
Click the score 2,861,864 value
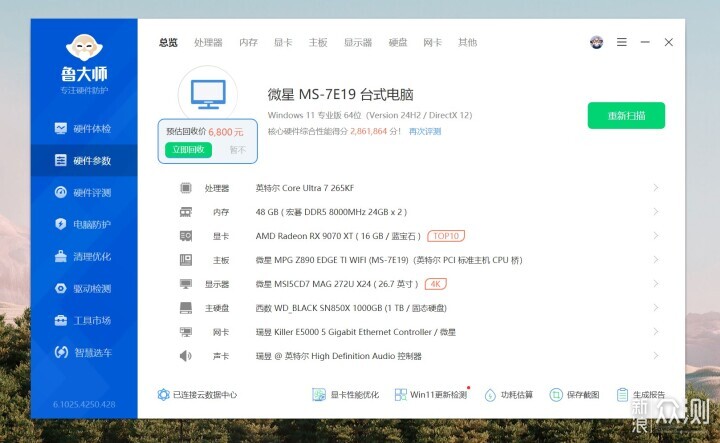(369, 131)
